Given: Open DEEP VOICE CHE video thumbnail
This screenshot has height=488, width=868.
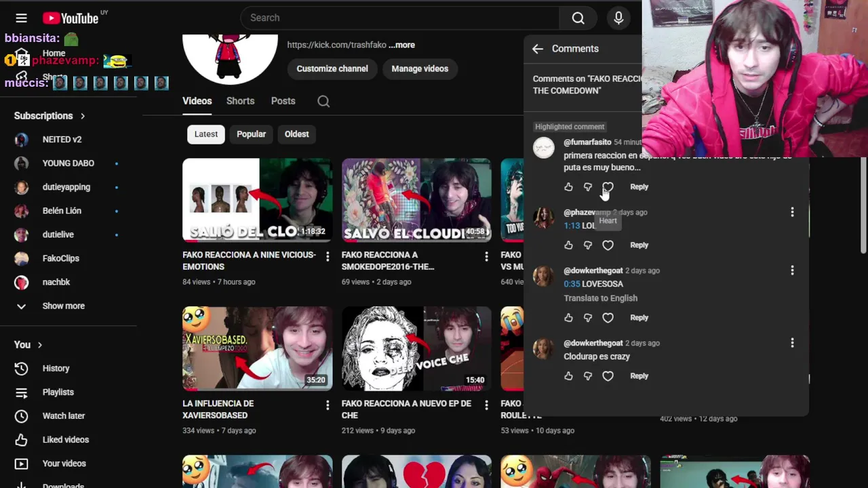Looking at the screenshot, I should click(416, 349).
